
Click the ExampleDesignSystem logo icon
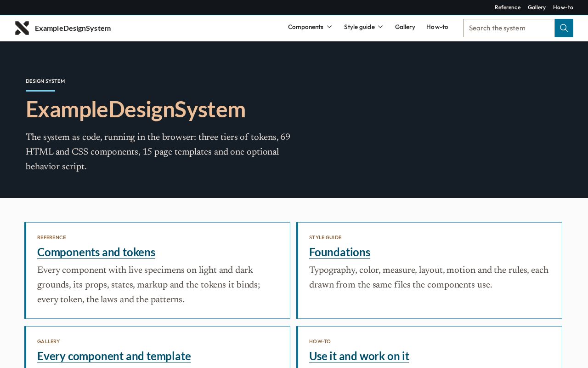pyautogui.click(x=22, y=28)
